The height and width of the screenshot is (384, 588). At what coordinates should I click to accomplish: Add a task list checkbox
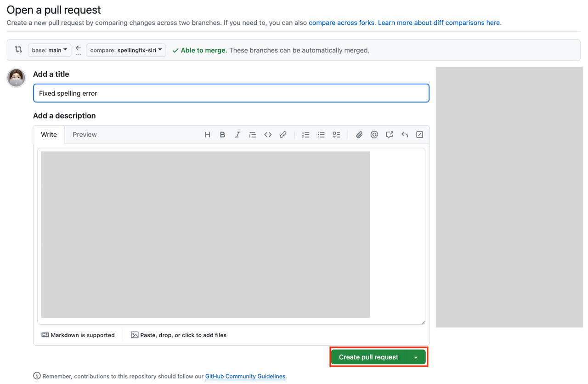(x=336, y=135)
